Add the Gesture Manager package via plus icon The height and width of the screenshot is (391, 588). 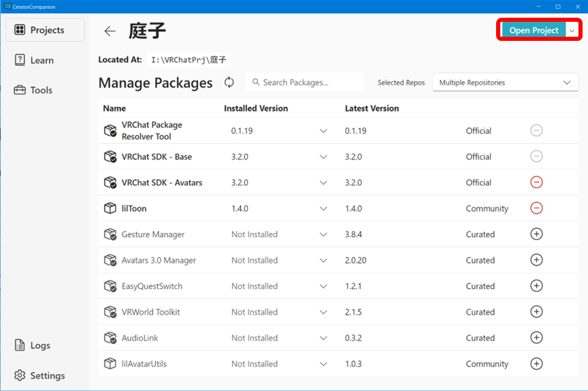536,234
